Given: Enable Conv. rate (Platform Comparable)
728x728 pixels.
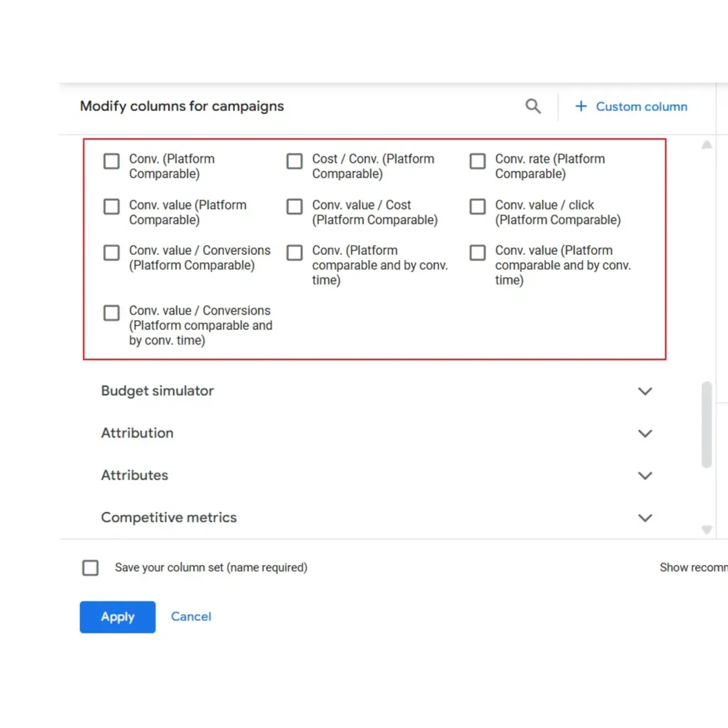Looking at the screenshot, I should coord(477,161).
